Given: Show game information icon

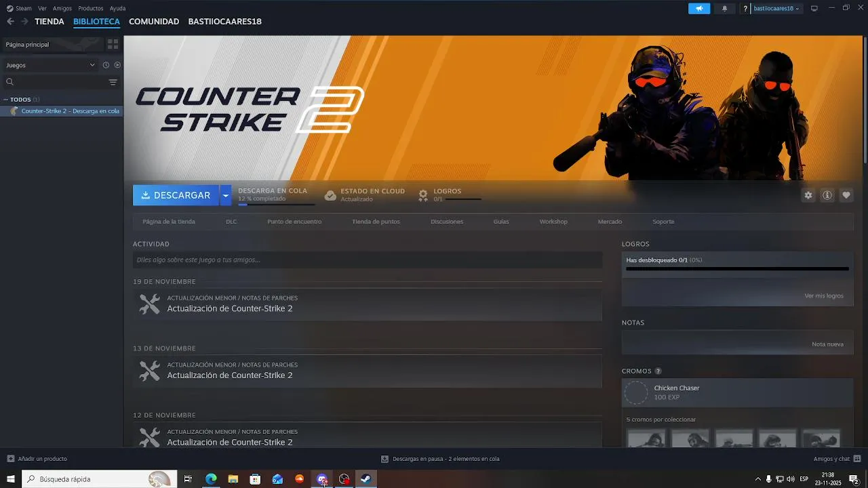Looking at the screenshot, I should pos(827,195).
